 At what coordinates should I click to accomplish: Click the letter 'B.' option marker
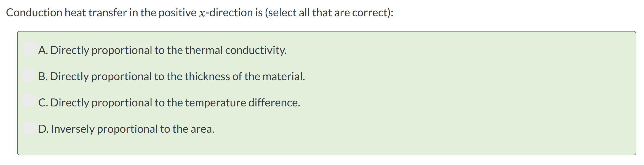[x=43, y=77]
